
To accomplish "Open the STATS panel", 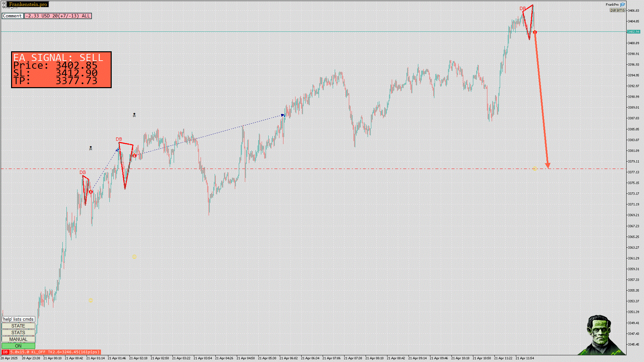I will (18, 333).
